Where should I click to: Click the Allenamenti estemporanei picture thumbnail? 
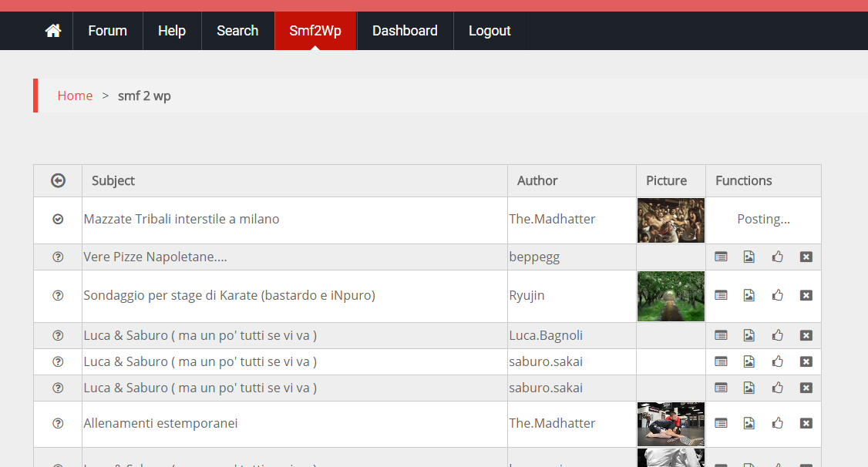tap(671, 424)
